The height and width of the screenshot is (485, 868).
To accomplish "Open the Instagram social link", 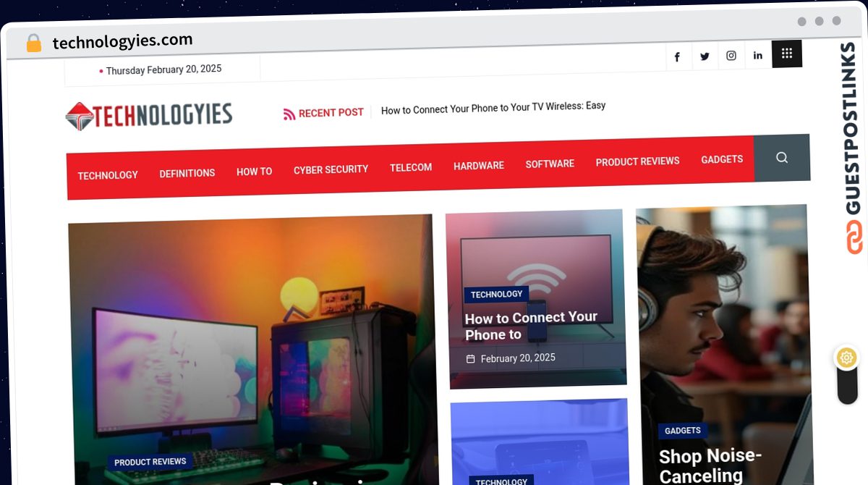I will pyautogui.click(x=731, y=56).
